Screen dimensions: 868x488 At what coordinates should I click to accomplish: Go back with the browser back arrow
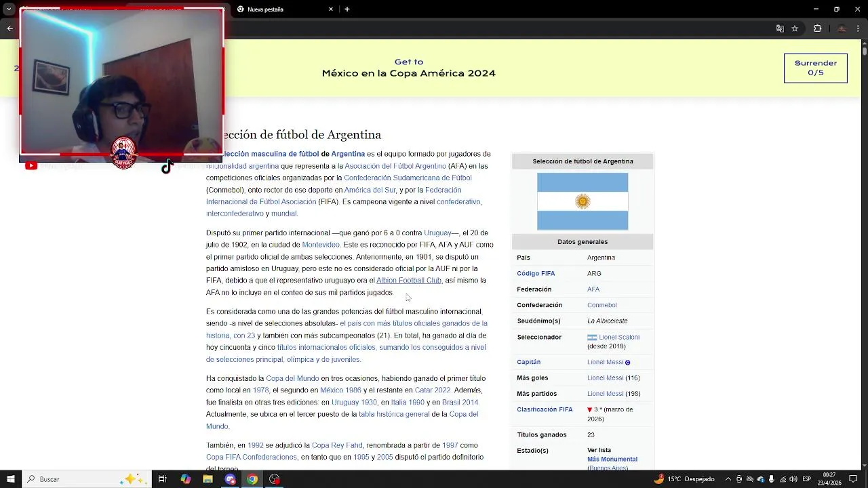click(9, 28)
